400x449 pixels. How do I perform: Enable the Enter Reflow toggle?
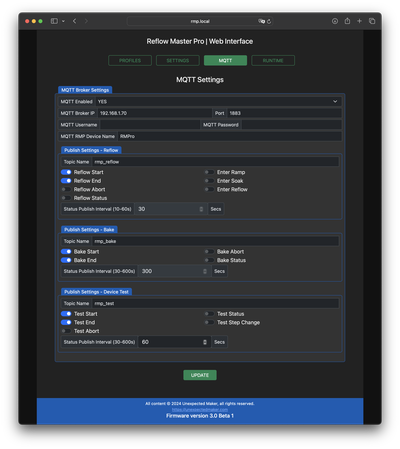(209, 189)
